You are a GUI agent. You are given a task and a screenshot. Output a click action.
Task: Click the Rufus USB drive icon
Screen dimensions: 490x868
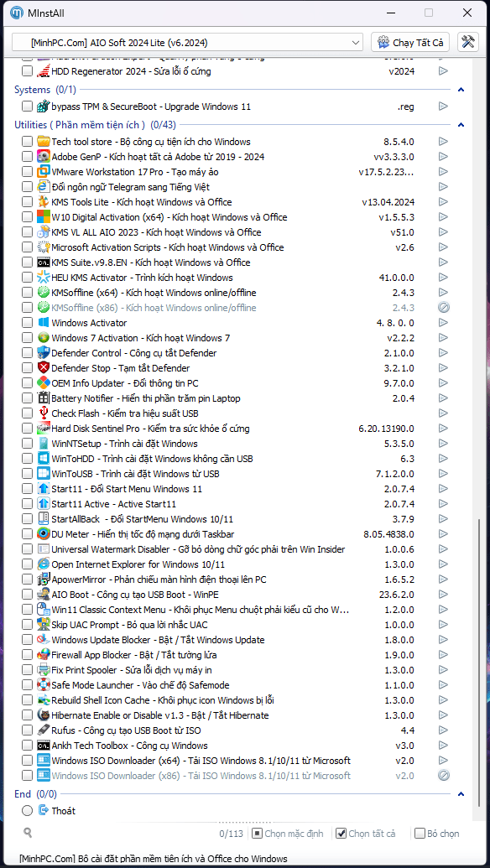[43, 730]
